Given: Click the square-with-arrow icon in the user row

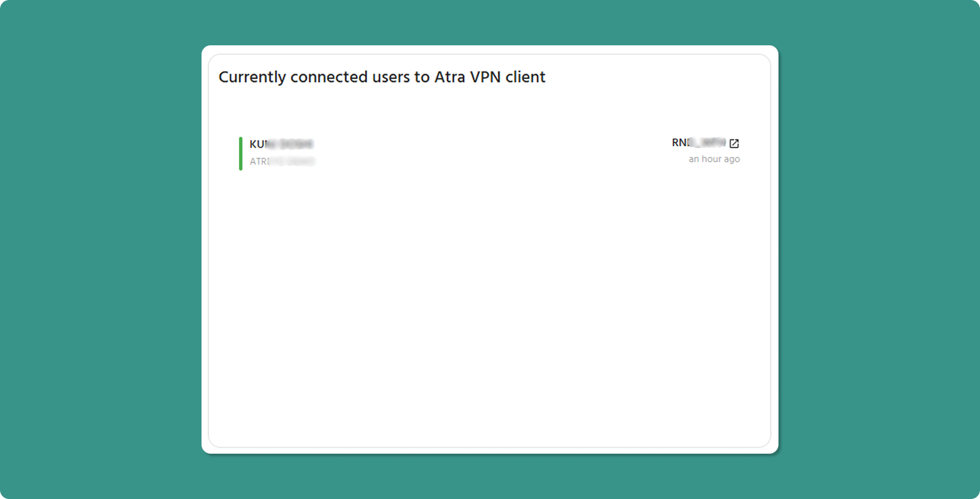Looking at the screenshot, I should [x=734, y=143].
